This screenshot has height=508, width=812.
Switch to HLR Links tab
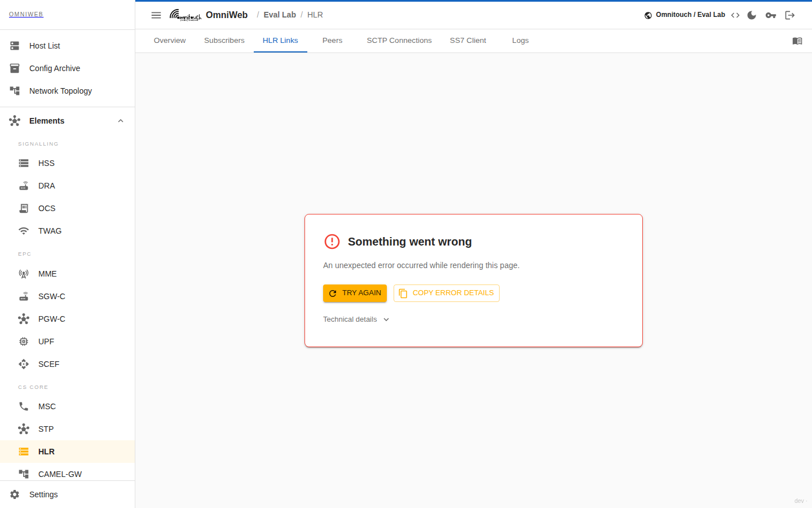coord(280,41)
